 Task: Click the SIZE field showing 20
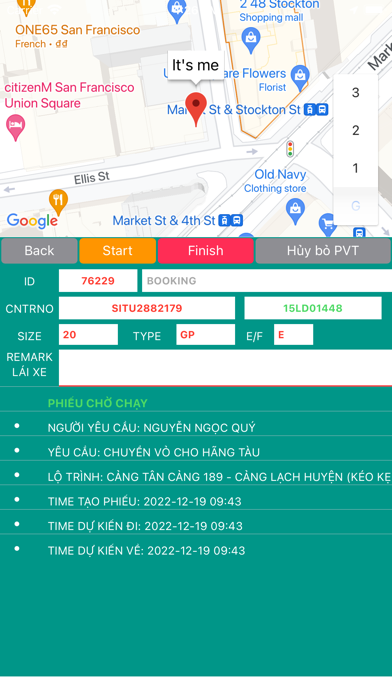(x=88, y=335)
